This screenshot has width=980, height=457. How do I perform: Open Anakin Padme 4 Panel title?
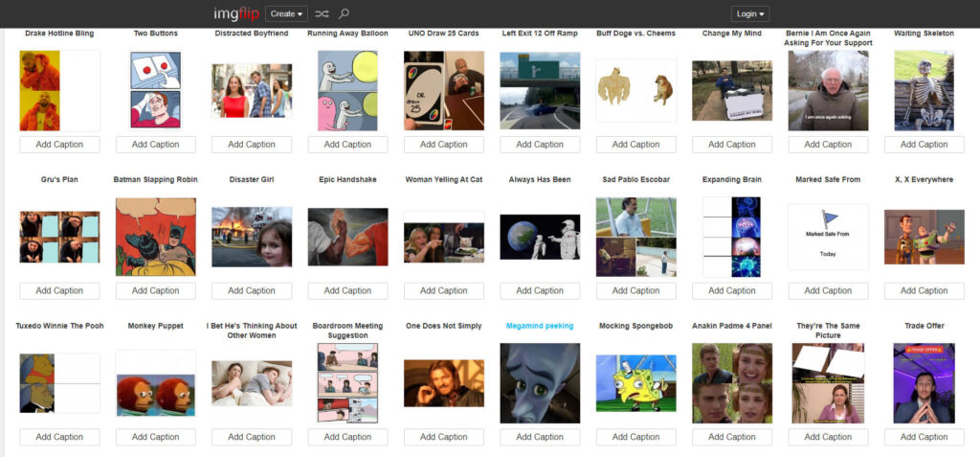pyautogui.click(x=732, y=326)
